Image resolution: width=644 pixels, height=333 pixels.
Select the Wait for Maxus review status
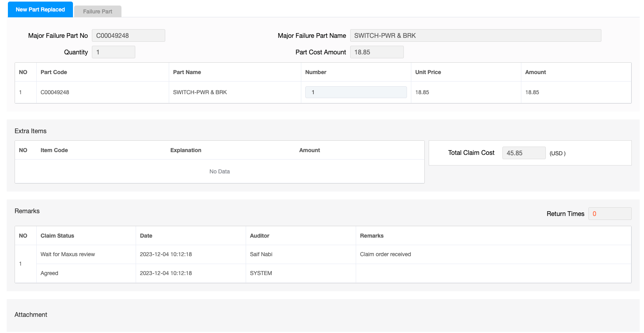point(68,254)
